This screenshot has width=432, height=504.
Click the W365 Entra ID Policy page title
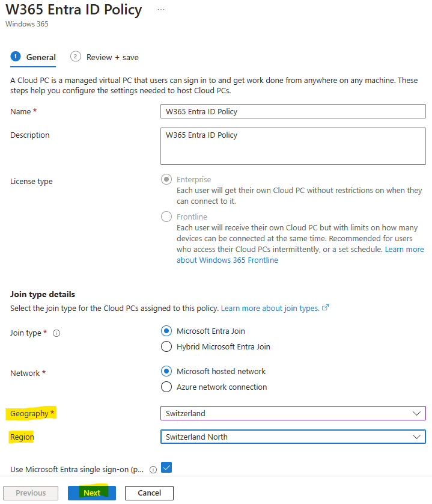tap(74, 10)
